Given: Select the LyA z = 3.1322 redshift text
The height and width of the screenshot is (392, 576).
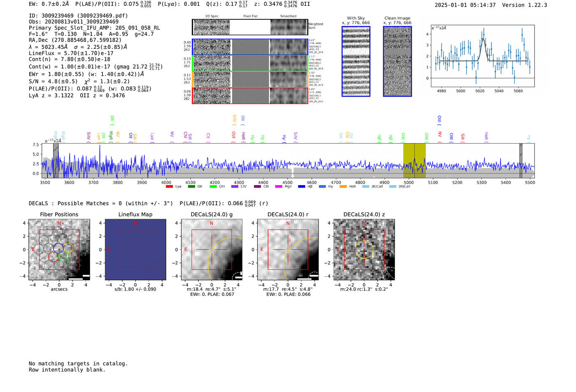Looking at the screenshot, I should 51,95.
